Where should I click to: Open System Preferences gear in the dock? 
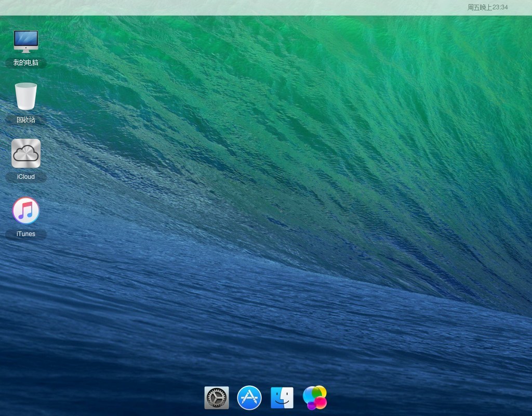click(217, 398)
